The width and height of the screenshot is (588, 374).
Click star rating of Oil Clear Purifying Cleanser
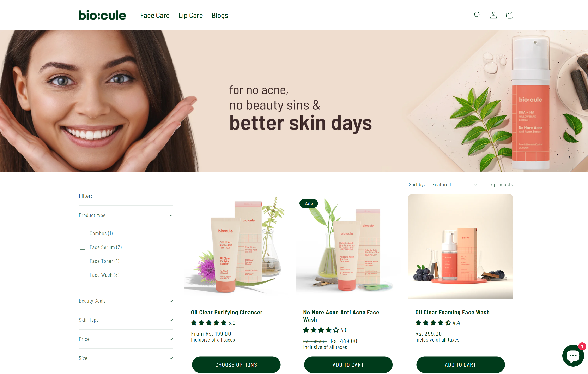pos(213,323)
